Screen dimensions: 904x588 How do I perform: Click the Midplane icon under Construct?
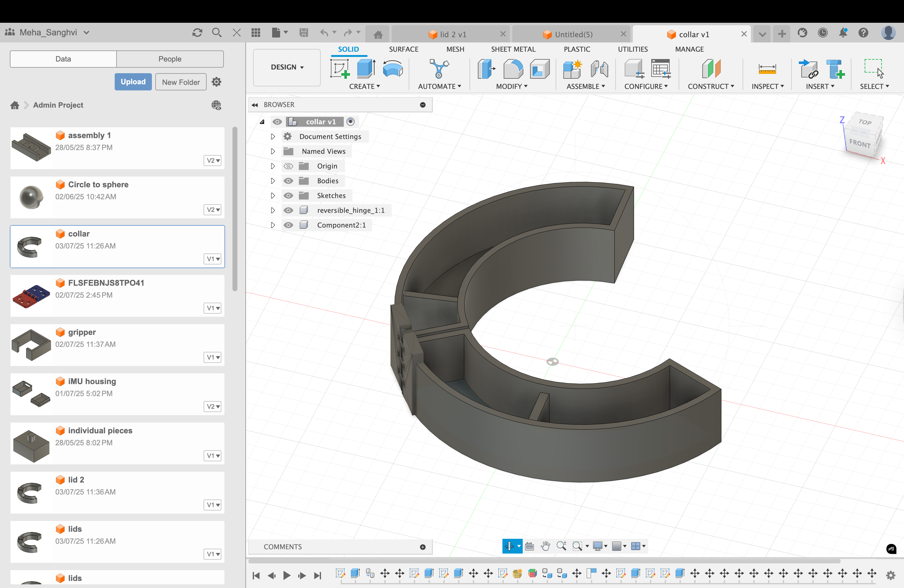pos(711,69)
